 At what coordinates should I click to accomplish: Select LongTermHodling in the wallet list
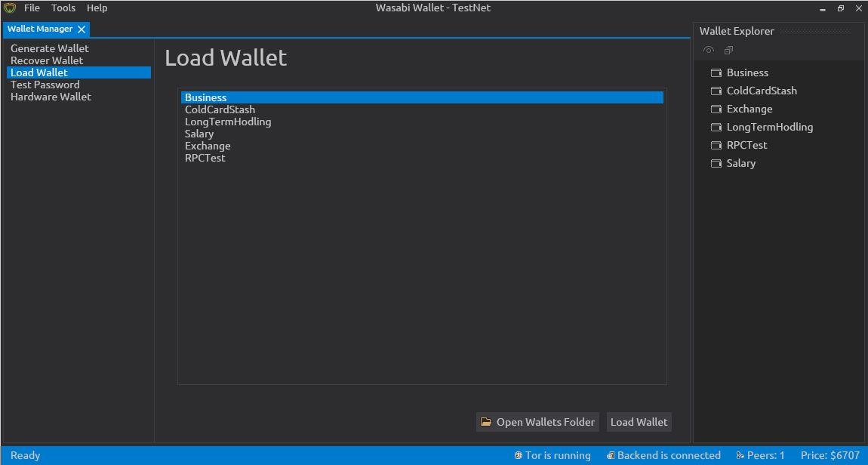click(422, 122)
